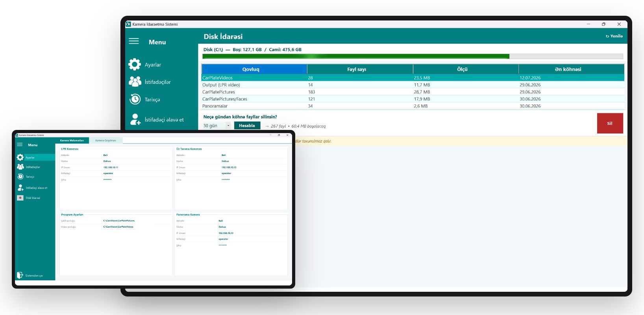Click the Hesabla button
This screenshot has width=644, height=315.
coord(247,126)
